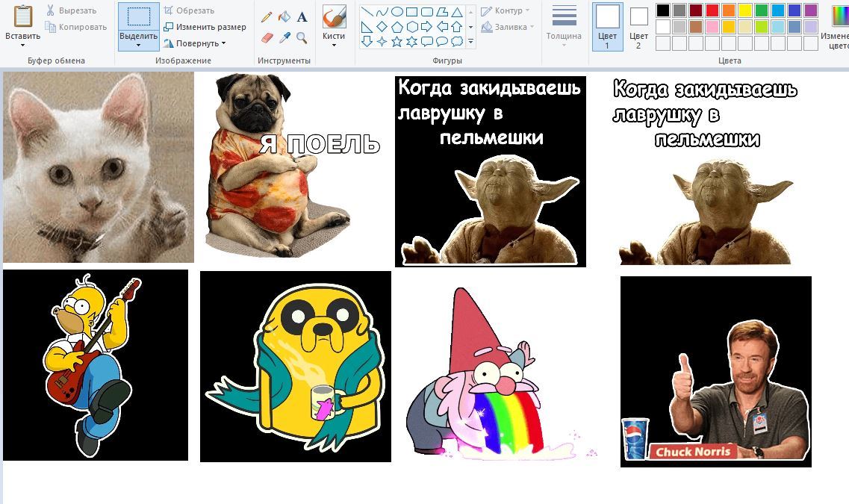Pick the right arrow shape
Viewport: 849px width, 504px height.
click(x=426, y=27)
